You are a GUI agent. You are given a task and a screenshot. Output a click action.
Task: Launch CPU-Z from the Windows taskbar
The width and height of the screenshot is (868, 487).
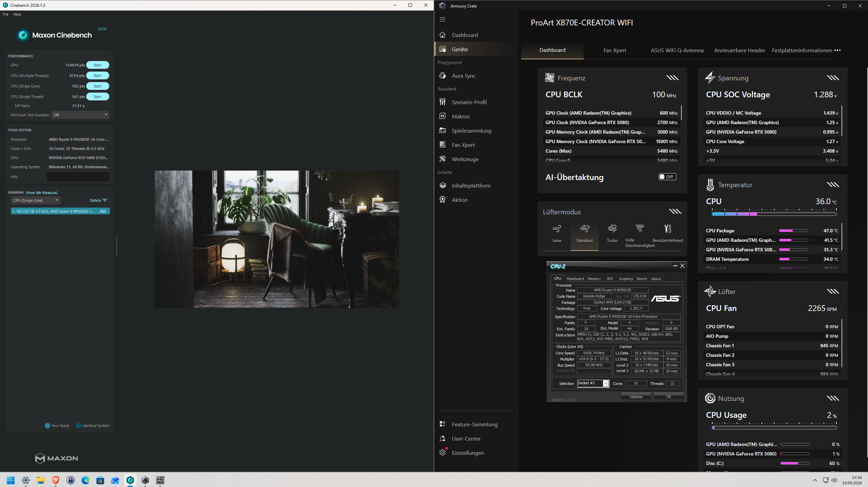pos(160,480)
